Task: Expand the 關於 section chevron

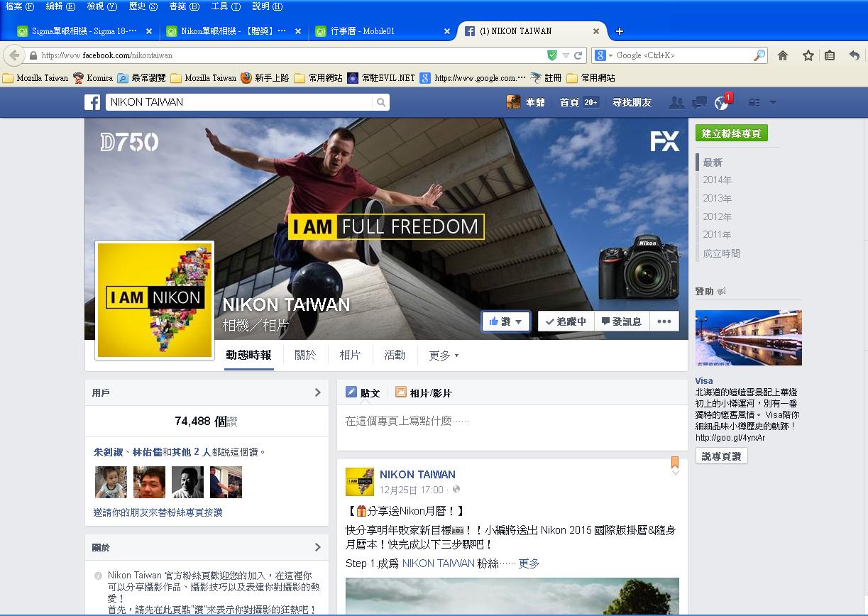Action: coord(317,547)
